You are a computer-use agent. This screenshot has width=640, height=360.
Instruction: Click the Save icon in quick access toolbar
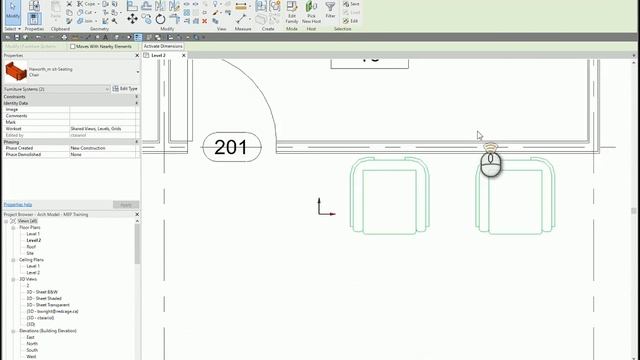pyautogui.click(x=17, y=37)
